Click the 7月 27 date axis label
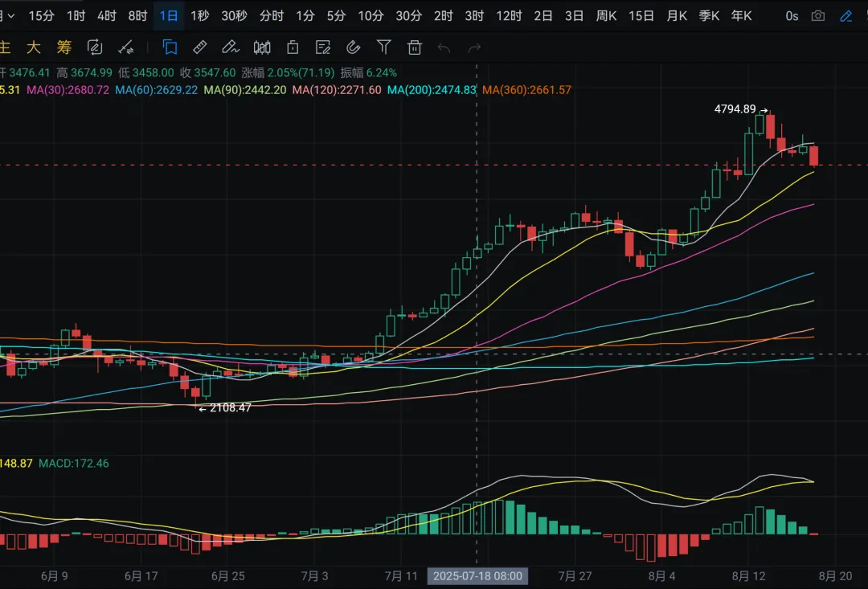This screenshot has width=868, height=589. tap(575, 576)
